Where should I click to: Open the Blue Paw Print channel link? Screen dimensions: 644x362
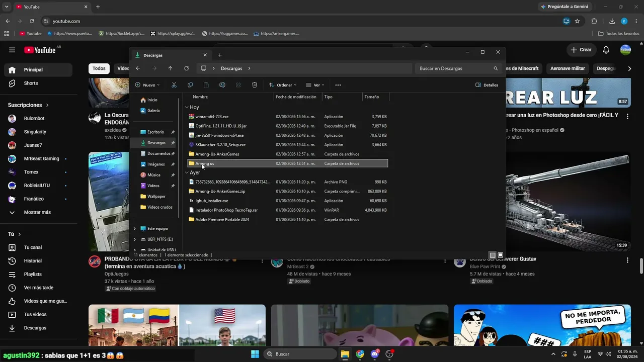tap(485, 266)
